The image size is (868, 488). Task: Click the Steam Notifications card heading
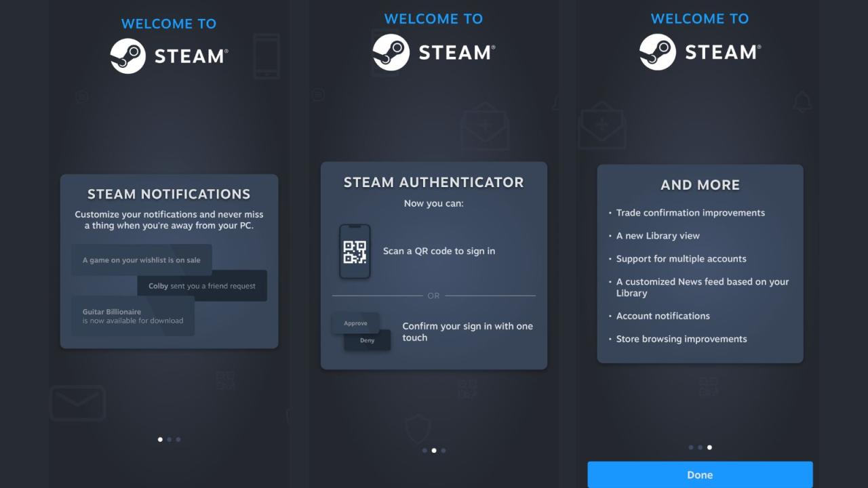click(x=169, y=194)
